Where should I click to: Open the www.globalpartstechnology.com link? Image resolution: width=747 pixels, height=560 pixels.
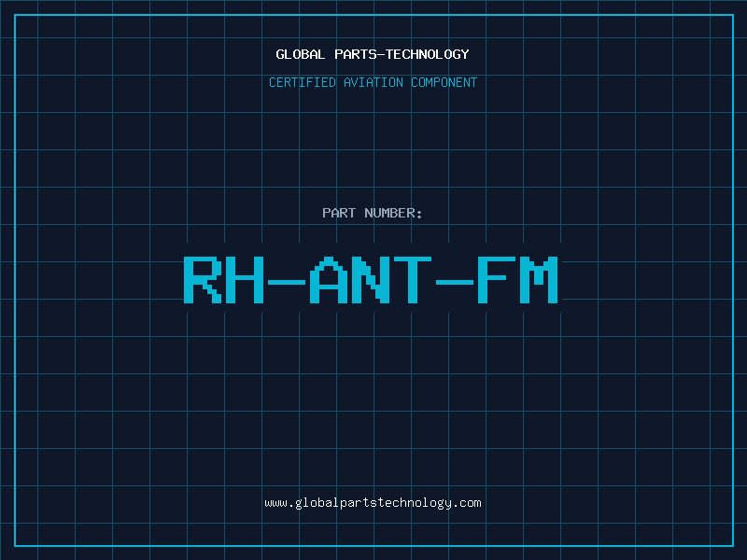pos(373,503)
